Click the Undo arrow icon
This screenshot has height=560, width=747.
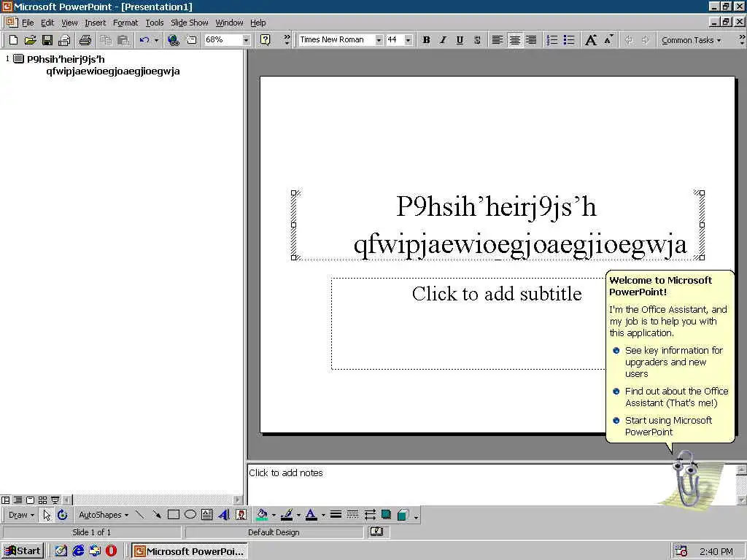coord(144,40)
